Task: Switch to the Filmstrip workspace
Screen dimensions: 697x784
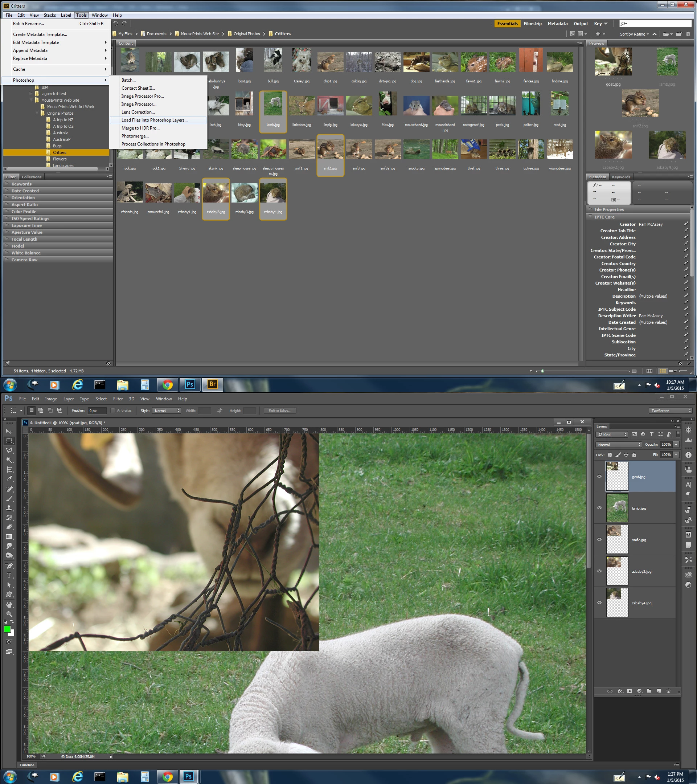Action: (x=533, y=24)
